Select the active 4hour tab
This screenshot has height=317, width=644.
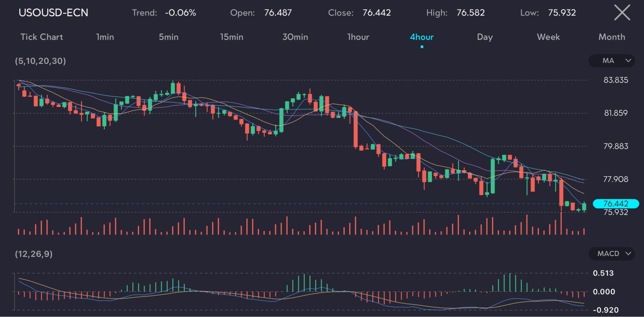pos(422,37)
